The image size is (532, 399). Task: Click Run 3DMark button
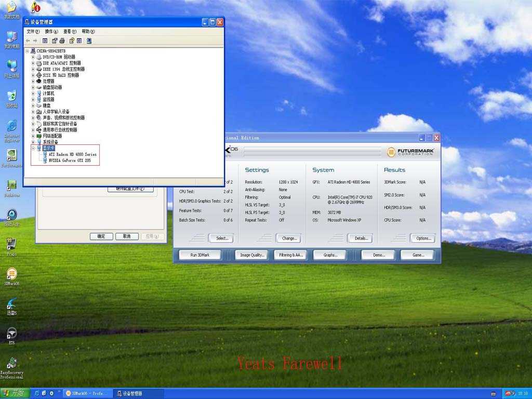[x=200, y=255]
